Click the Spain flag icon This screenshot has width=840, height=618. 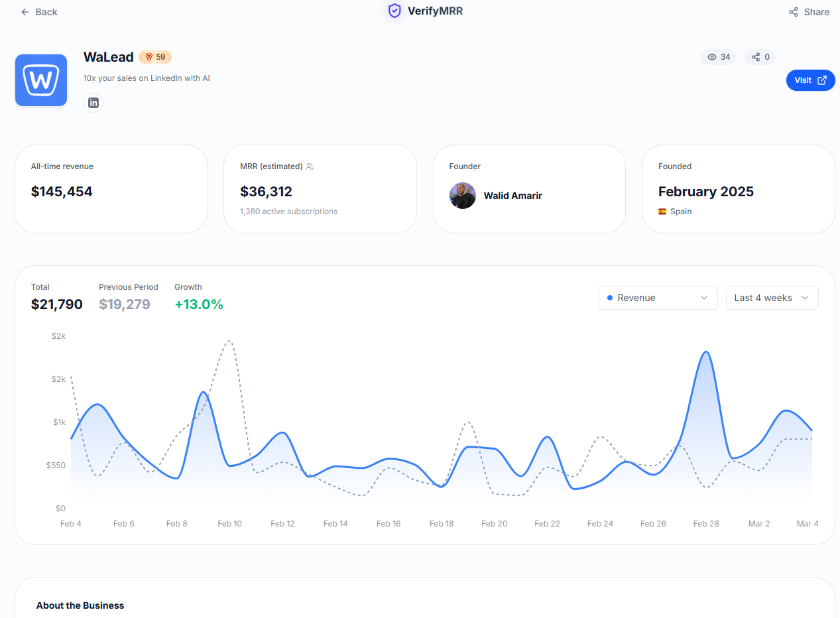(662, 212)
